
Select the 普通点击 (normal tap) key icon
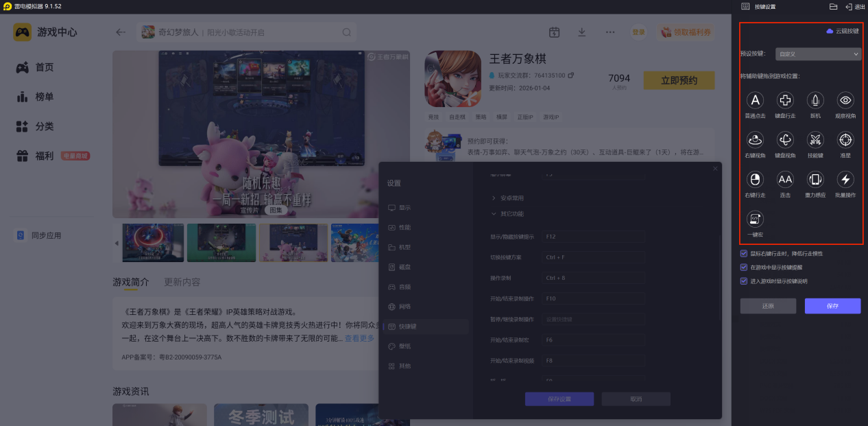click(755, 101)
